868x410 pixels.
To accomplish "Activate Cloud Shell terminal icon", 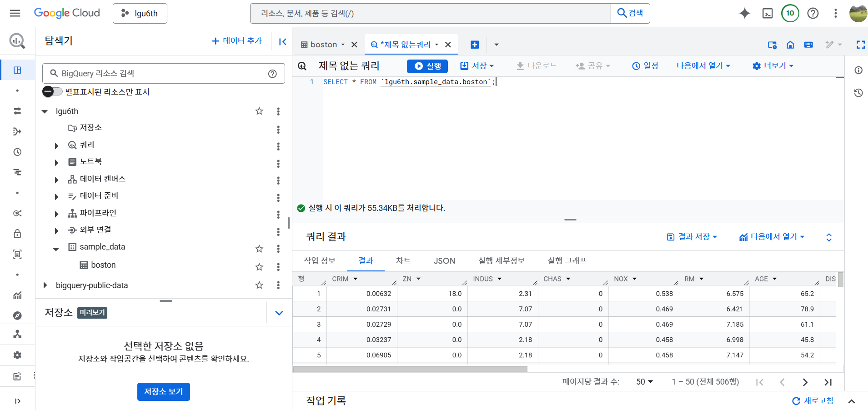I will [x=768, y=13].
